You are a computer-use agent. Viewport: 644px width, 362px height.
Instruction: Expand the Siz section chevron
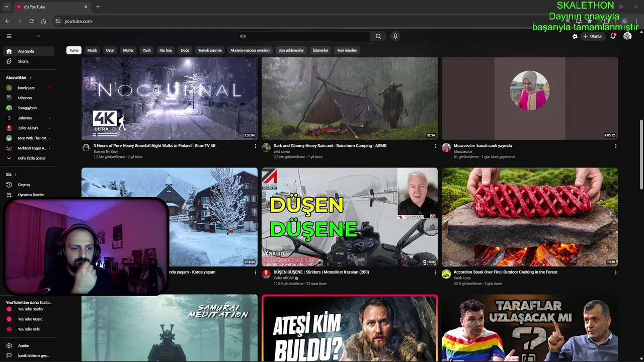(x=16, y=174)
